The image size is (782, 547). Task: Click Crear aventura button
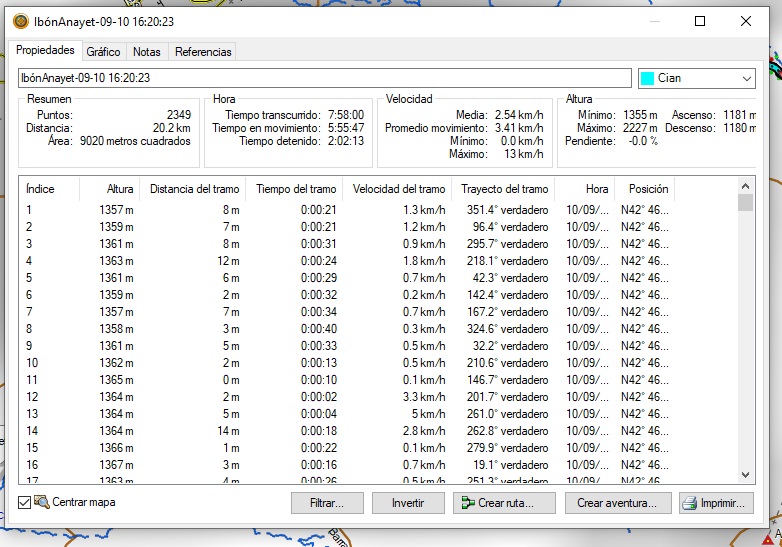[x=616, y=503]
